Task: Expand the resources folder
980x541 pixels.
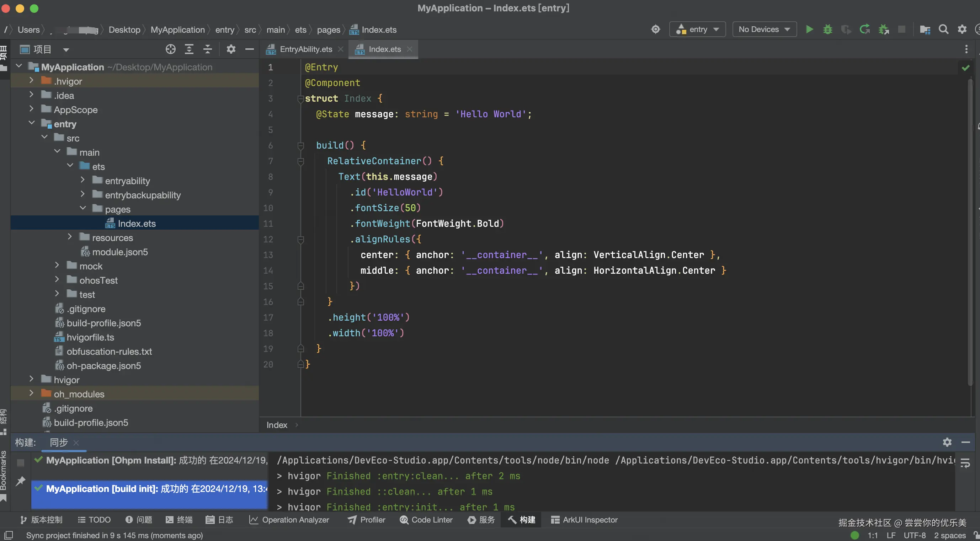Action: click(70, 236)
